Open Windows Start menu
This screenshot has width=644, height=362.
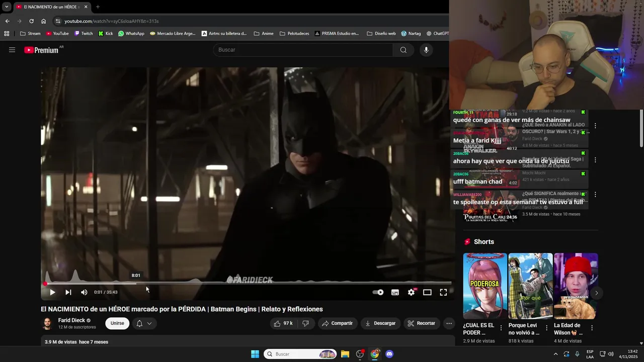255,354
